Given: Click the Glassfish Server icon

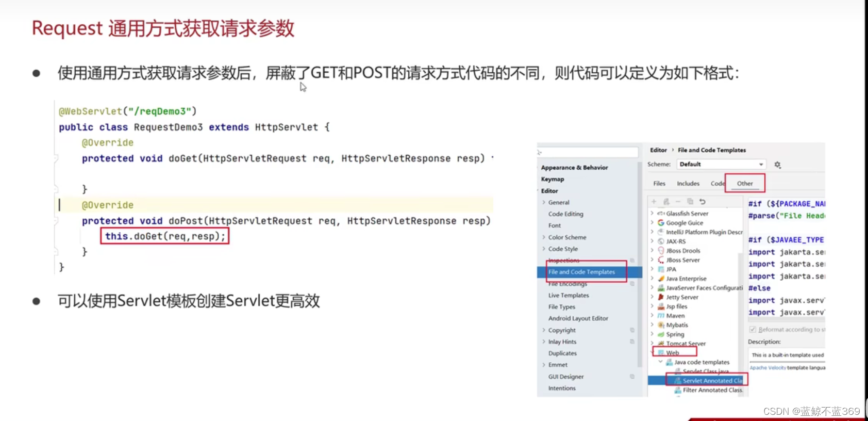Looking at the screenshot, I should (x=661, y=214).
